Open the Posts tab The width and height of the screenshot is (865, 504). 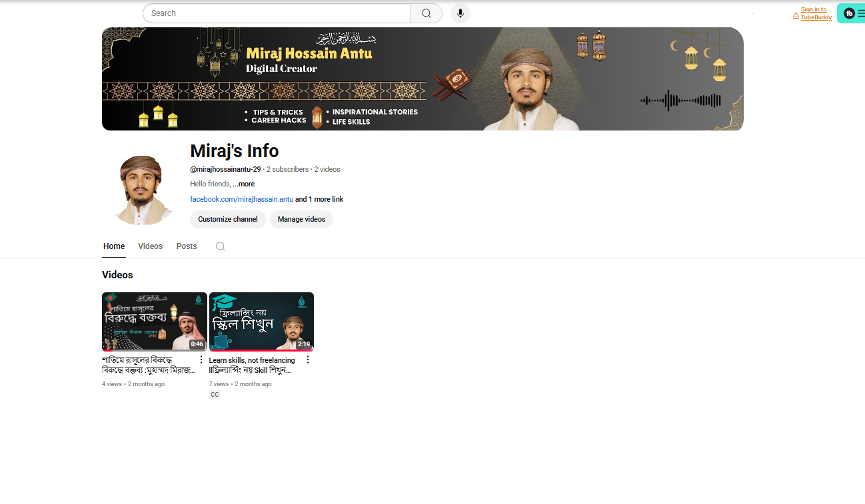pyautogui.click(x=186, y=246)
